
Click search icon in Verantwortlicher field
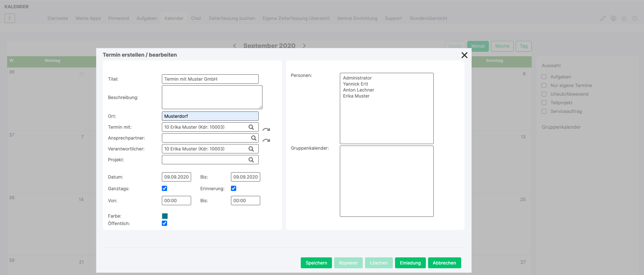click(x=251, y=149)
